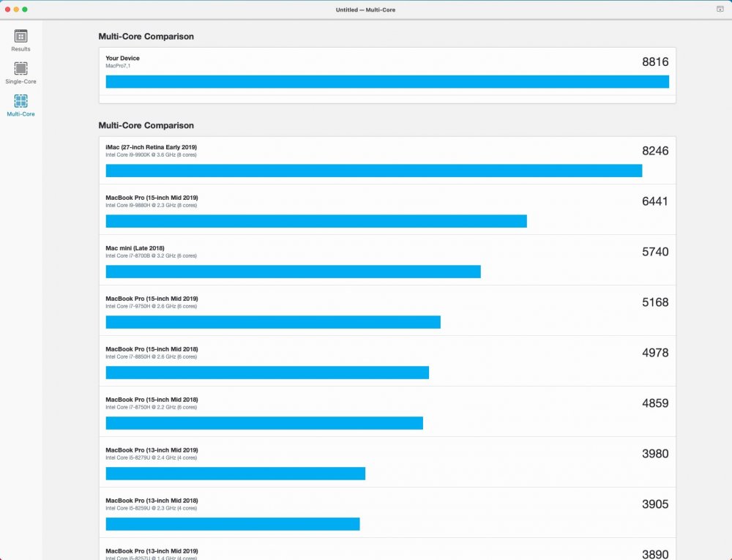Click the red close window button
This screenshot has height=560, width=732.
point(7,10)
